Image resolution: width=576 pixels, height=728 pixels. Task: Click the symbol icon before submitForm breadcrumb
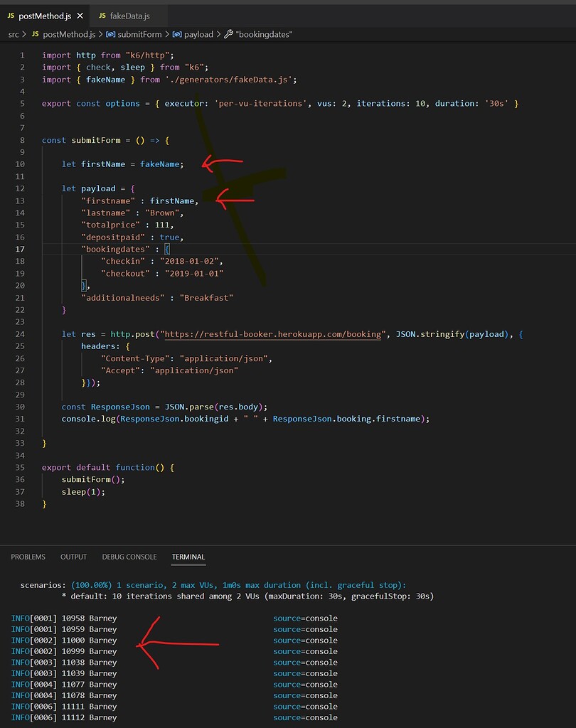tap(110, 34)
